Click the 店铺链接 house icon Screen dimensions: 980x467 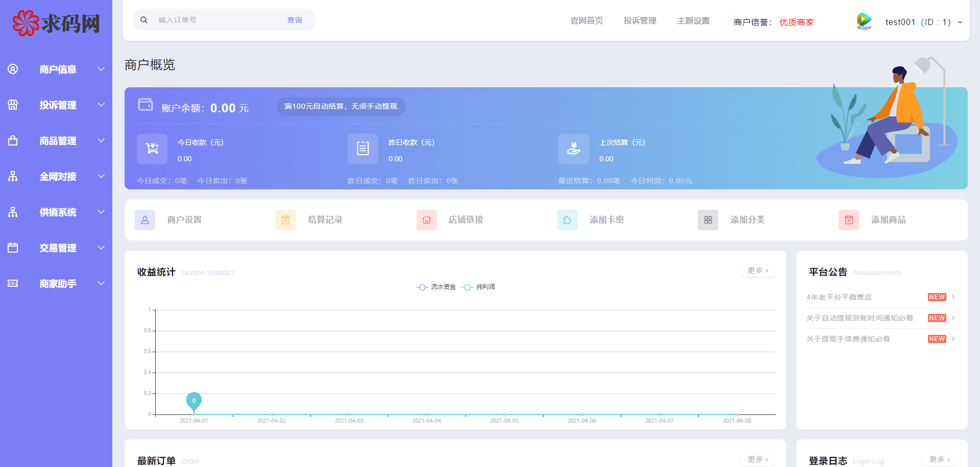(427, 220)
